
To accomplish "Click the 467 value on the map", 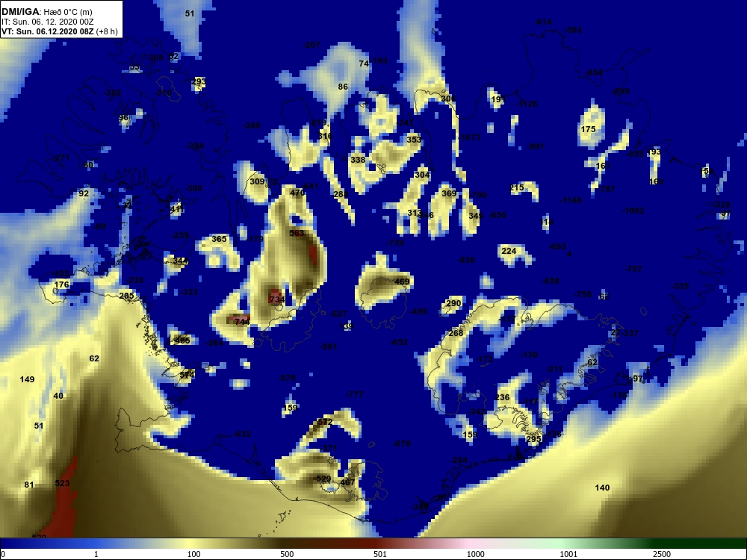I will 347,482.
